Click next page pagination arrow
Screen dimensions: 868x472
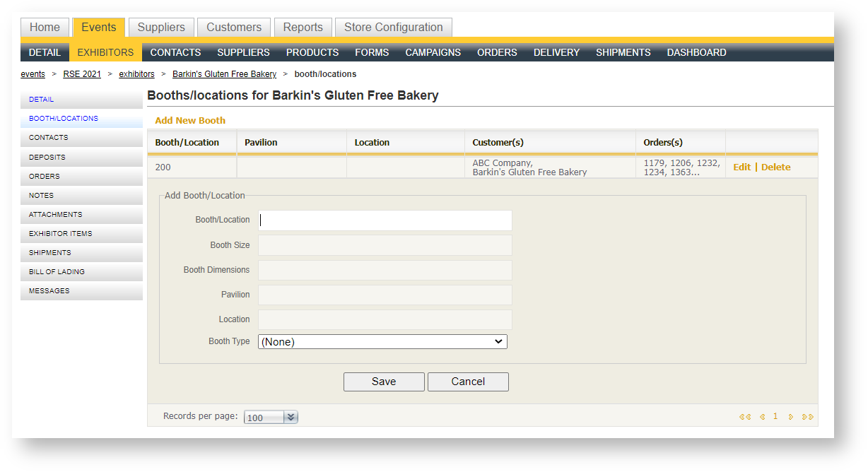791,417
